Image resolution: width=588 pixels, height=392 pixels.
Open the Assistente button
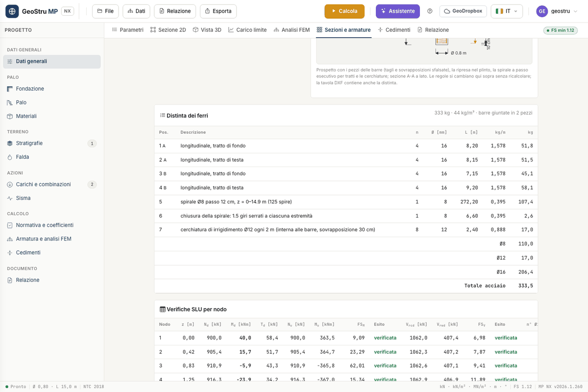point(398,11)
